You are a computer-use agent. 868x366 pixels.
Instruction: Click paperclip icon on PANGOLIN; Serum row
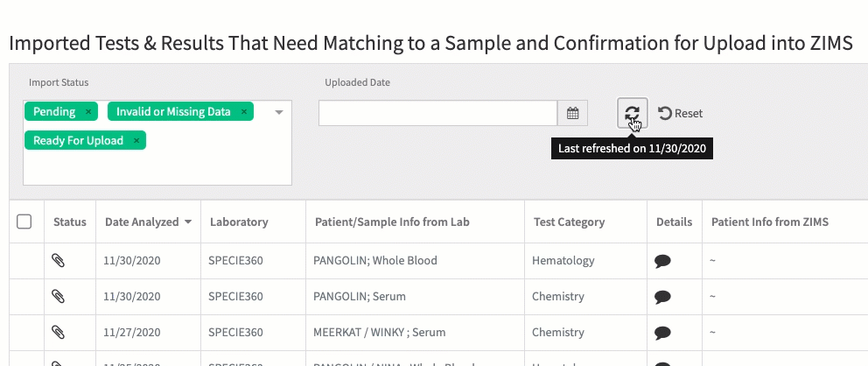click(58, 296)
